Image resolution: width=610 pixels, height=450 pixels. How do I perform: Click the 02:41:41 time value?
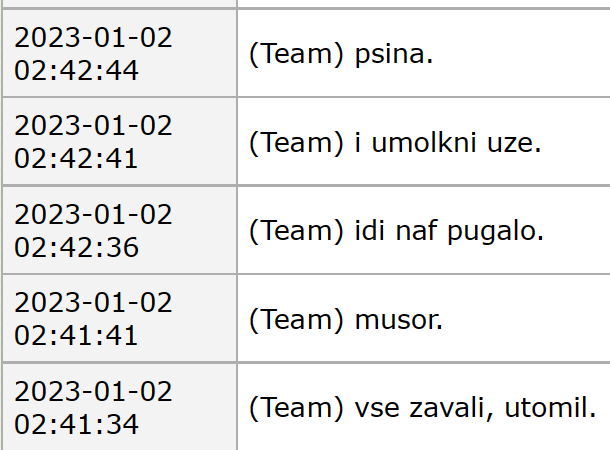coord(77,335)
